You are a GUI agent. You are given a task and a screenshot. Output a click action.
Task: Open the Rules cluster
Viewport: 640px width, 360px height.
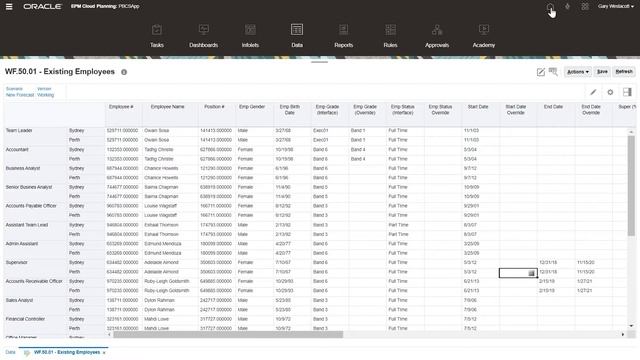[390, 36]
